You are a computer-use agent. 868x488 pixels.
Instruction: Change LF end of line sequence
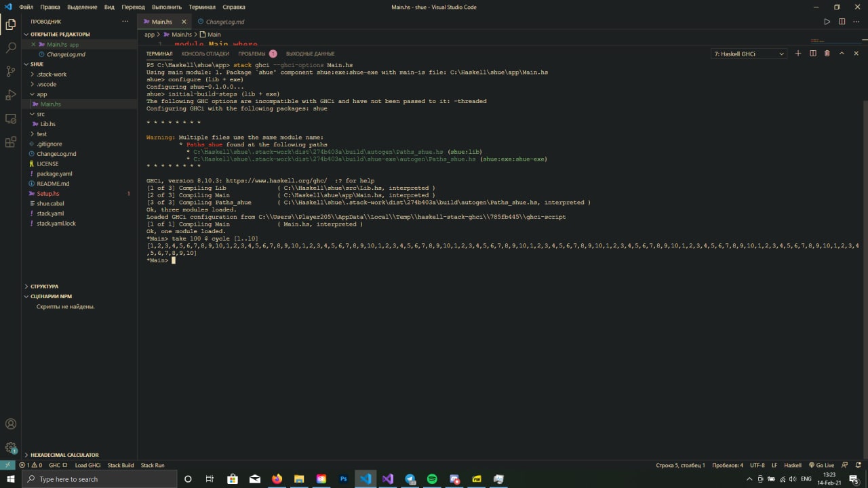click(x=774, y=465)
